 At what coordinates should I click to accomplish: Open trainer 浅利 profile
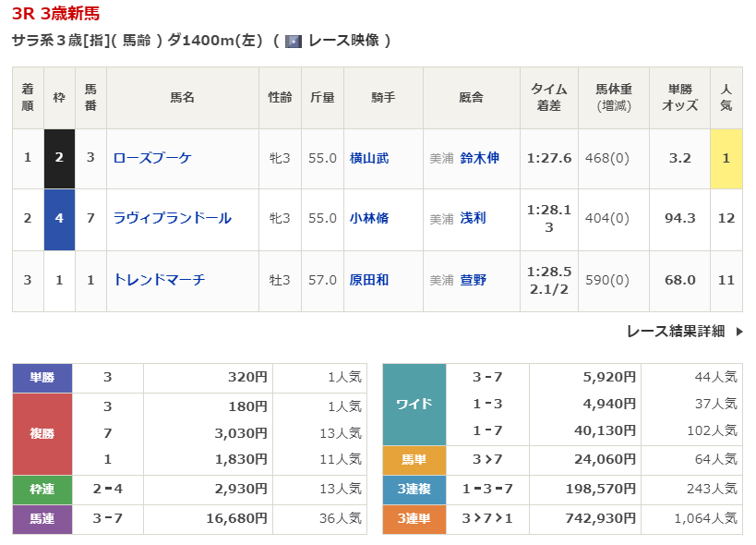click(473, 218)
